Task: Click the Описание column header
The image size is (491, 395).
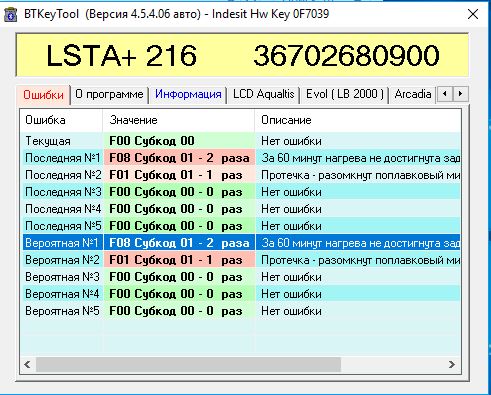Action: 357,120
